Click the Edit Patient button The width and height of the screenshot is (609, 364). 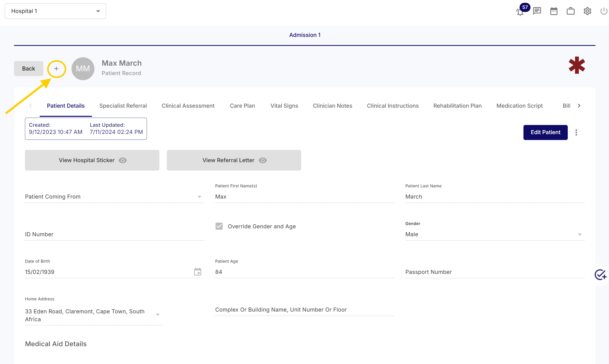pyautogui.click(x=545, y=132)
